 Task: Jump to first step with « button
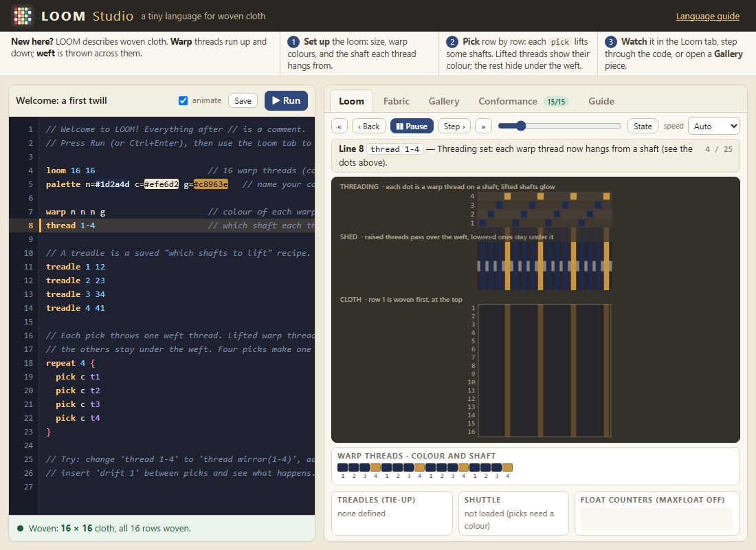tap(340, 126)
